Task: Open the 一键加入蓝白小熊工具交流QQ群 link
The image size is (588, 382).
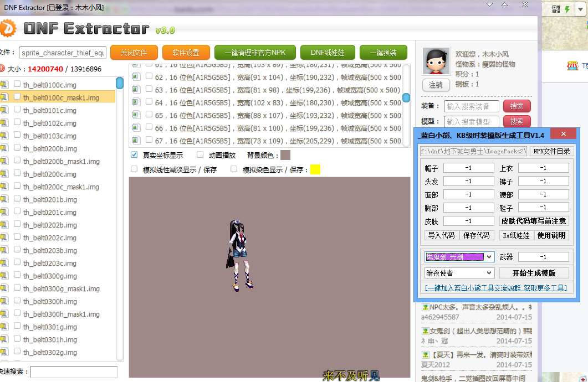Action: tap(496, 288)
